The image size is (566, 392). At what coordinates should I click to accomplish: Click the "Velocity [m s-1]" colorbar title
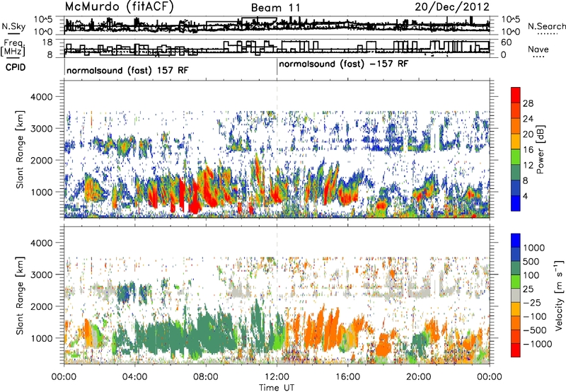tap(558, 296)
